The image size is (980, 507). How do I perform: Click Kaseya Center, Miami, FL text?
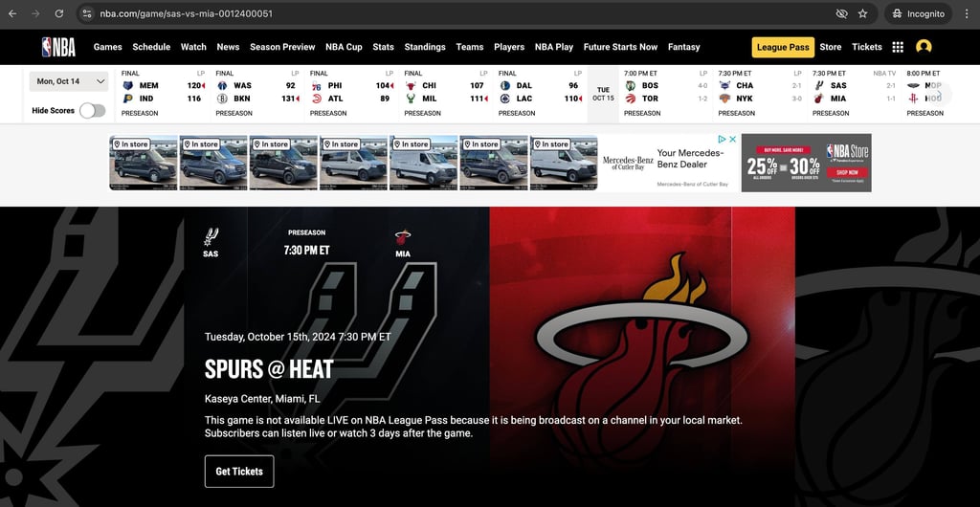click(x=262, y=399)
